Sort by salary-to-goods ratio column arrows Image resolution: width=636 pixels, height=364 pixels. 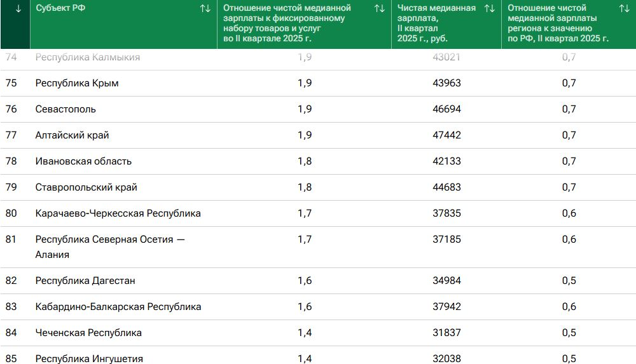click(379, 8)
